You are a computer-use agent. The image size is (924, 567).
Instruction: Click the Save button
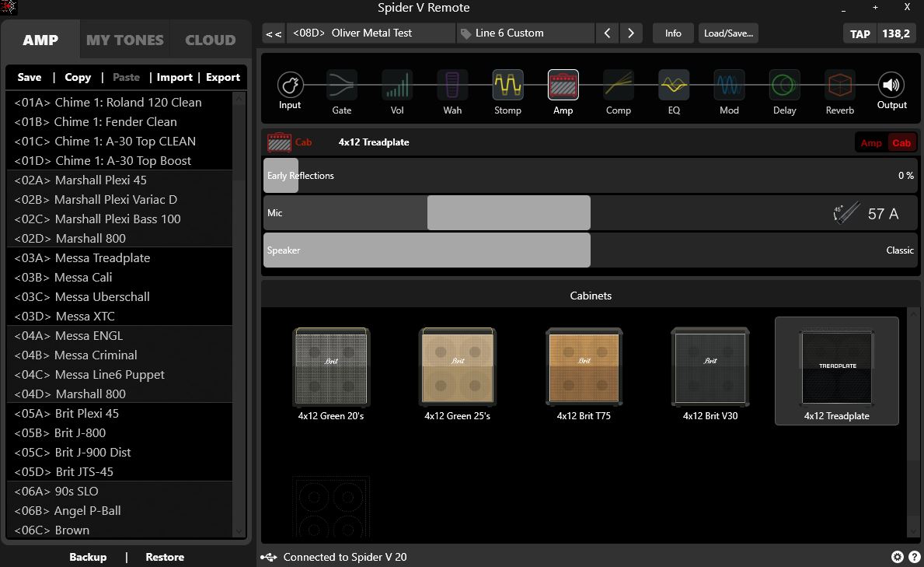tap(30, 77)
